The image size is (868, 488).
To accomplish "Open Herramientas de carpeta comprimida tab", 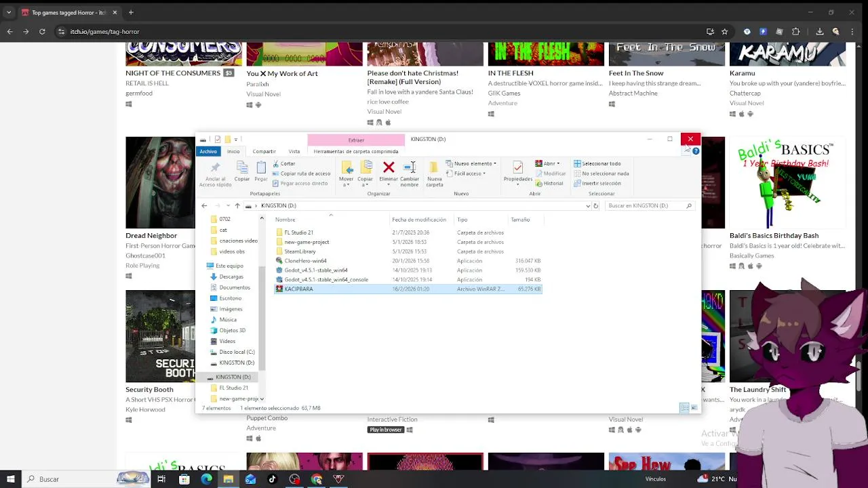I will tap(356, 151).
